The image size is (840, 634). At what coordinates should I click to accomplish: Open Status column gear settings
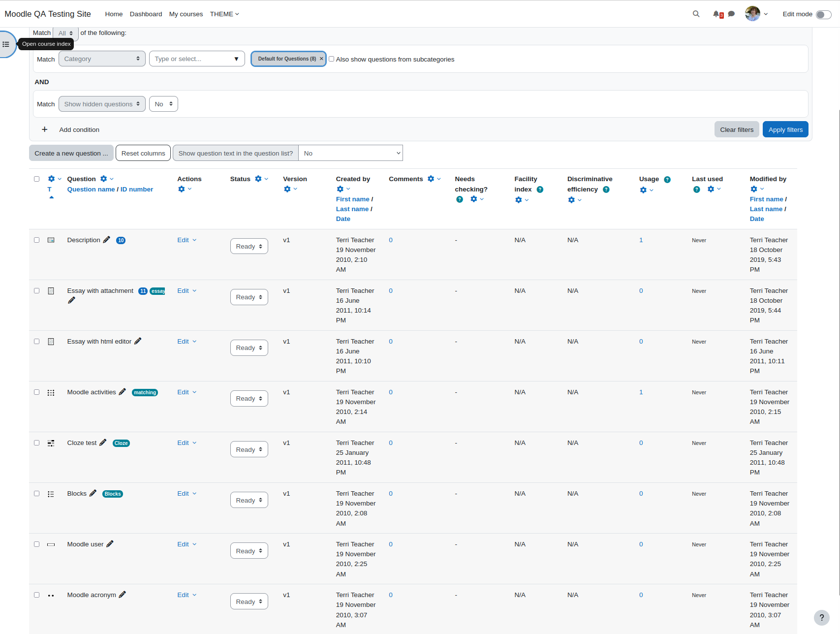click(261, 179)
